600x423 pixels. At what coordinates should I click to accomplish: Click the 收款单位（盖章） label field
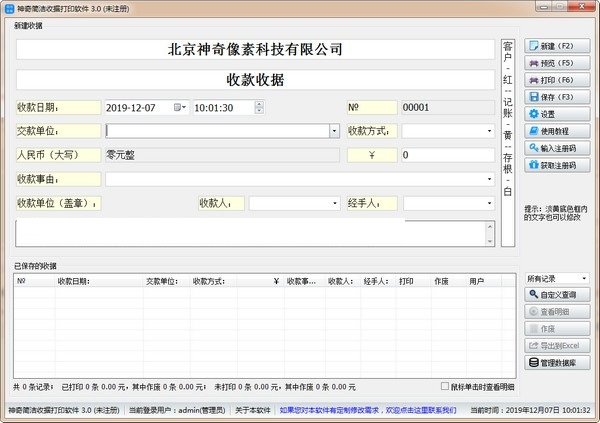tap(59, 203)
